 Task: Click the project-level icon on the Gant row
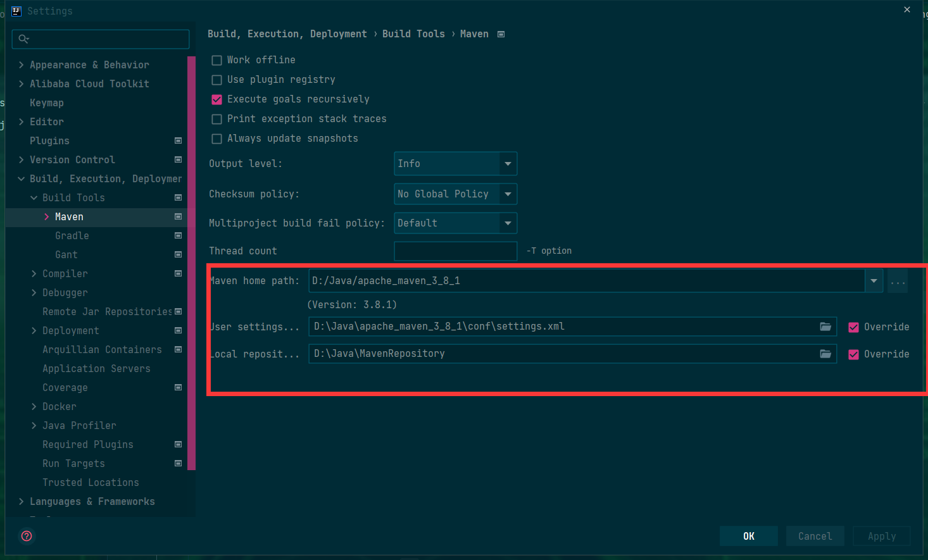pos(178,254)
